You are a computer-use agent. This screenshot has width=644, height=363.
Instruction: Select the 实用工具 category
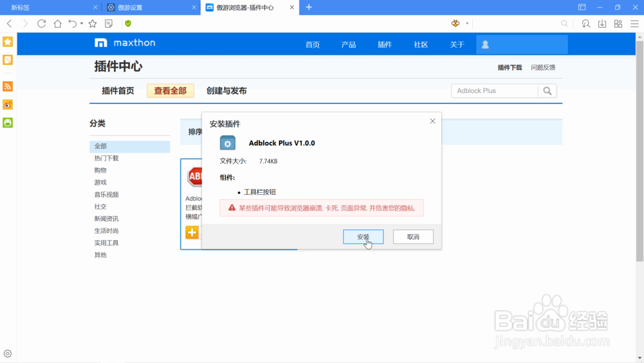coord(106,243)
